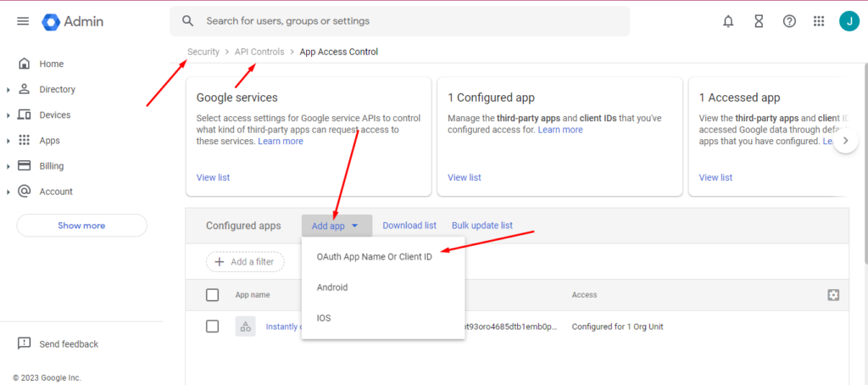
Task: Click the App name column header
Action: pyautogui.click(x=253, y=295)
